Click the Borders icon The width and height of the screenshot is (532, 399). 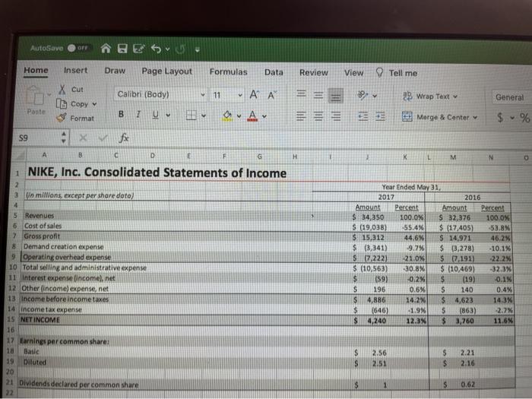(x=192, y=116)
